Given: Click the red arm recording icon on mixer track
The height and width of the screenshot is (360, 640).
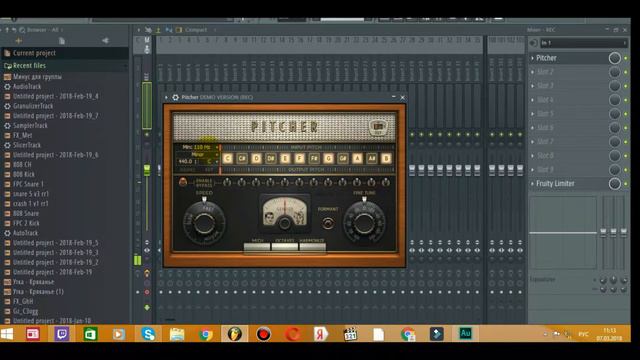Looking at the screenshot, I should pyautogui.click(x=147, y=292).
